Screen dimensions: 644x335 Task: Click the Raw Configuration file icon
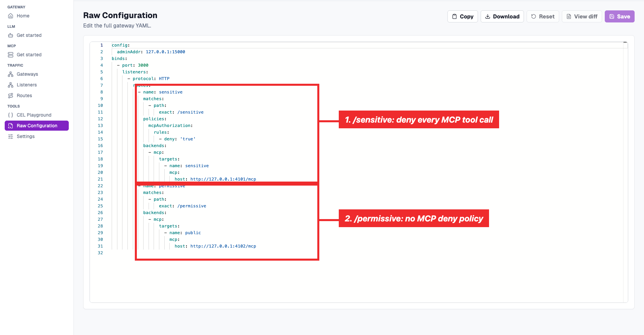10,126
